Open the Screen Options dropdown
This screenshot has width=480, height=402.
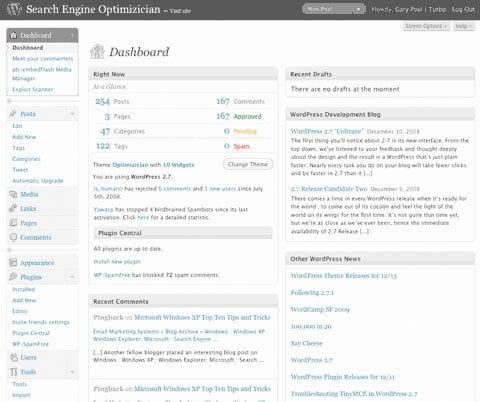426,26
